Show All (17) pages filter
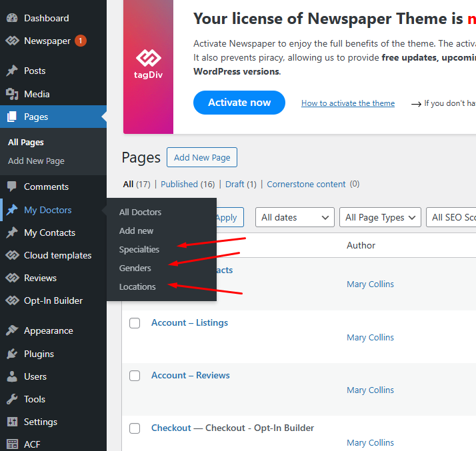Viewport: 476px width, 451px height. [x=137, y=184]
